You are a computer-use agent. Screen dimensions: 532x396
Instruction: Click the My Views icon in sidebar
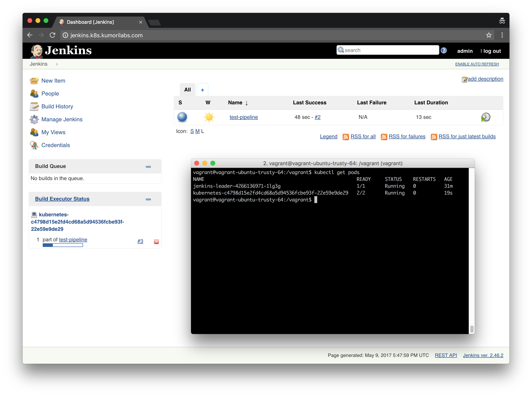(x=34, y=132)
